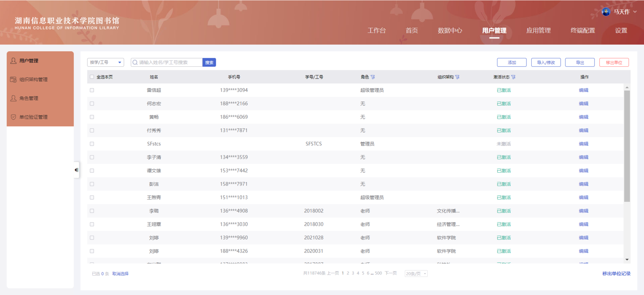This screenshot has height=295, width=644.
Task: Open unit verification management shield icon
Action: coord(13,117)
